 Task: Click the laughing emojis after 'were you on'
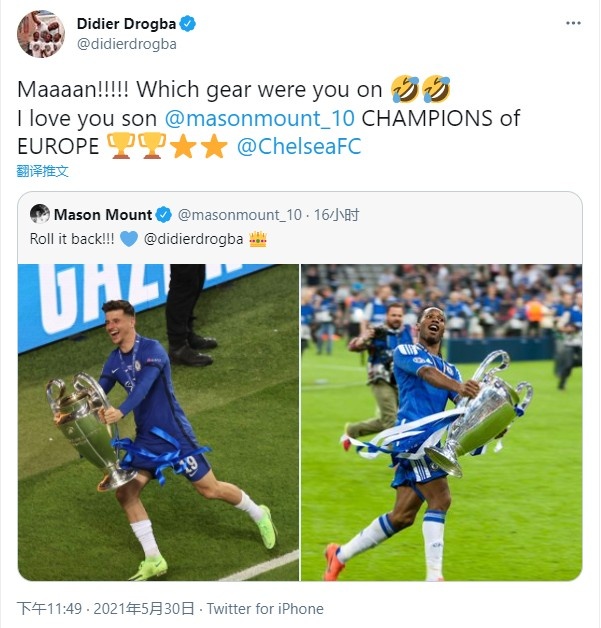(x=421, y=89)
